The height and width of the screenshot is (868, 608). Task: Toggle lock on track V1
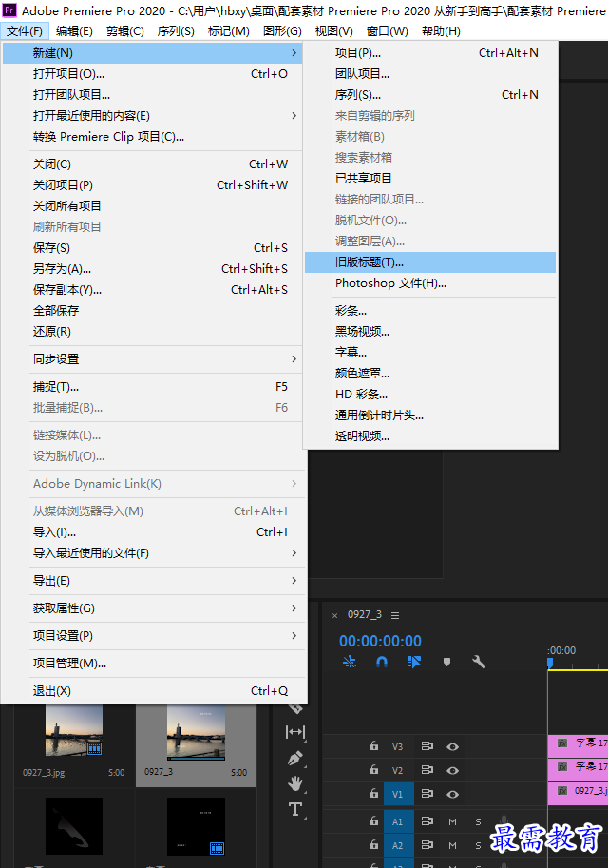click(374, 794)
